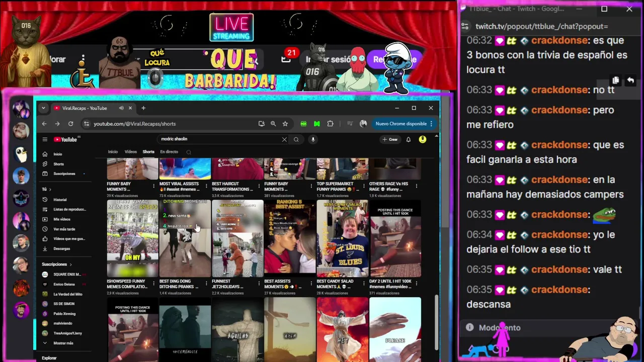
Task: Open options menu for OTHERS RAGE Vs HIS RAGE short
Action: (x=417, y=186)
